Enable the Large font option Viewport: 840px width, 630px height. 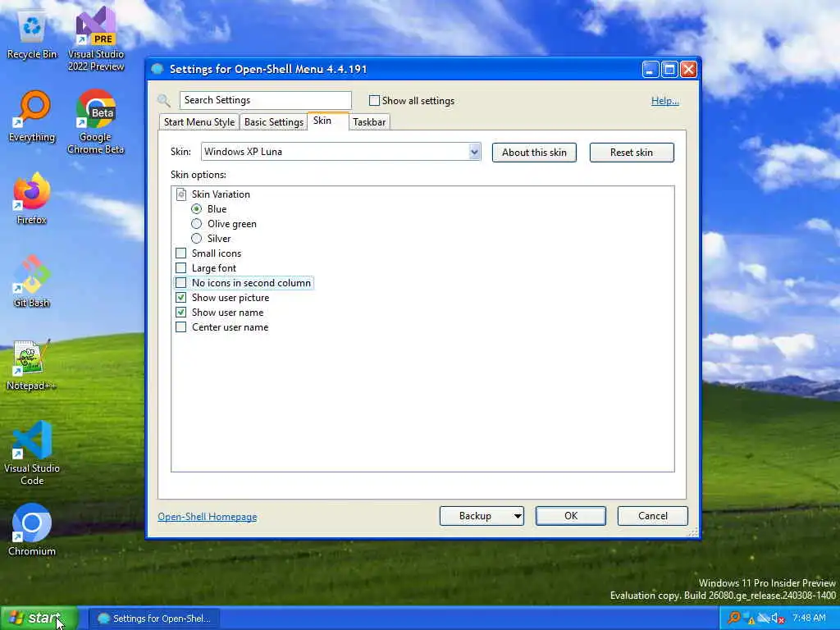(x=181, y=268)
